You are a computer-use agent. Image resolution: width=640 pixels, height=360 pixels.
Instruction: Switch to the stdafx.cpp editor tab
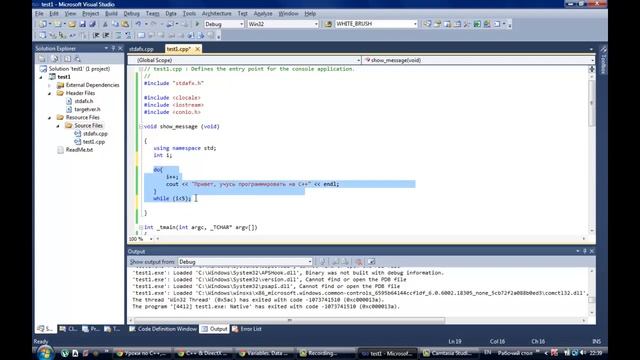141,49
